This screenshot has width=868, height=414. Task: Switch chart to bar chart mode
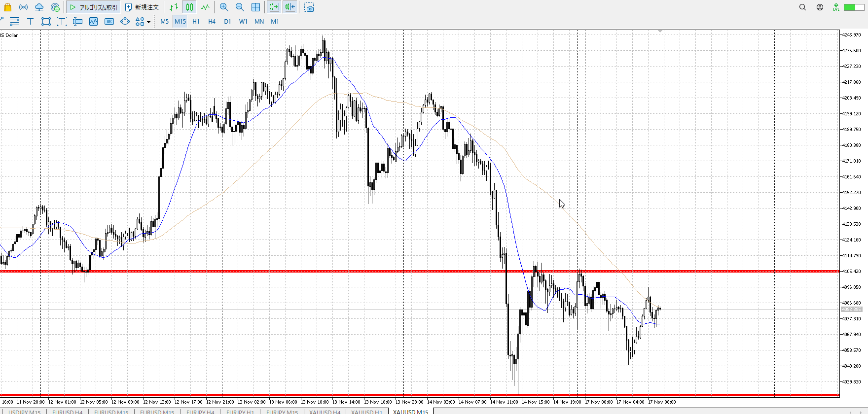tap(174, 7)
